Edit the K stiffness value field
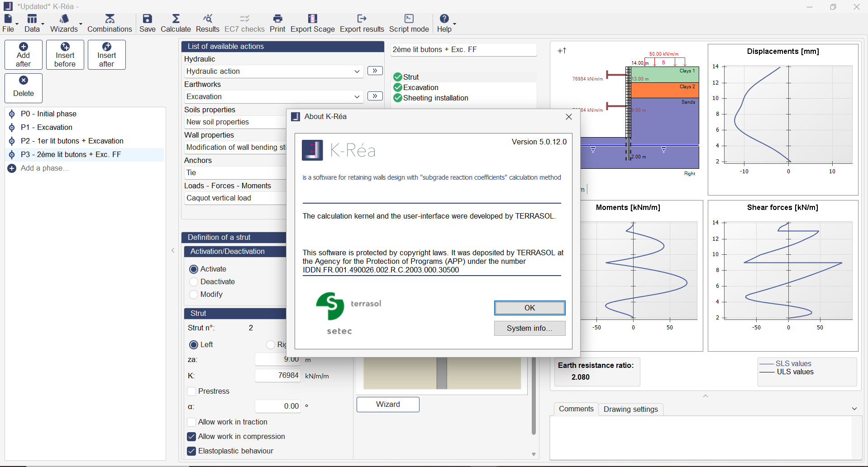Image resolution: width=868 pixels, height=467 pixels. point(278,376)
